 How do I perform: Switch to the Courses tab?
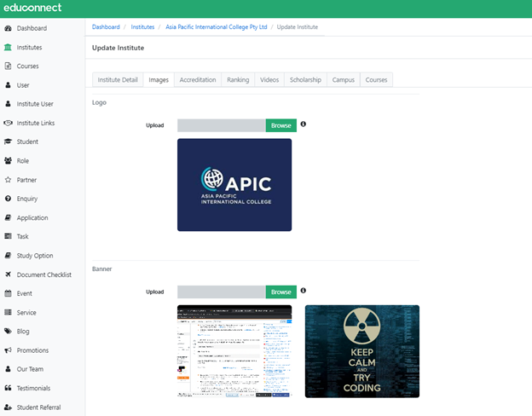coord(376,80)
